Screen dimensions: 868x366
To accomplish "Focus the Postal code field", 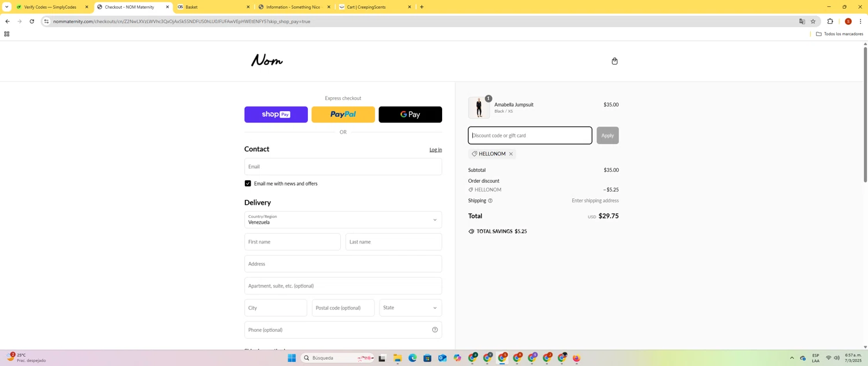I will 343,308.
